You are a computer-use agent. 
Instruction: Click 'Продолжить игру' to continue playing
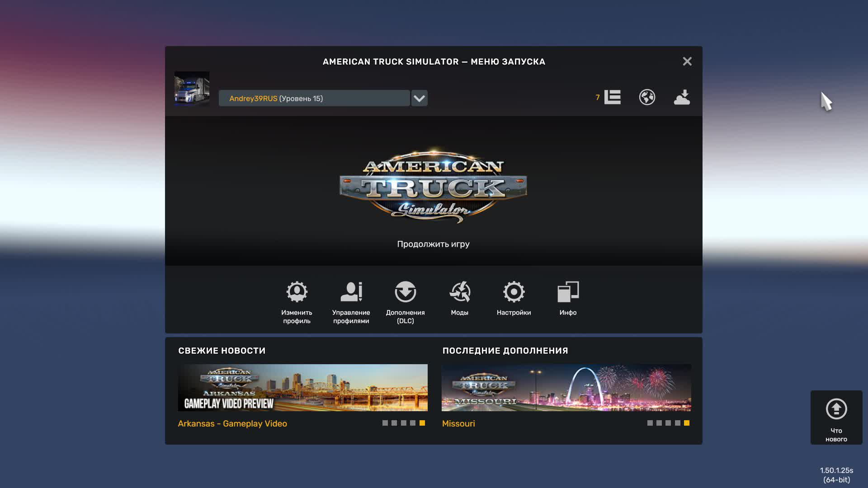(x=433, y=244)
